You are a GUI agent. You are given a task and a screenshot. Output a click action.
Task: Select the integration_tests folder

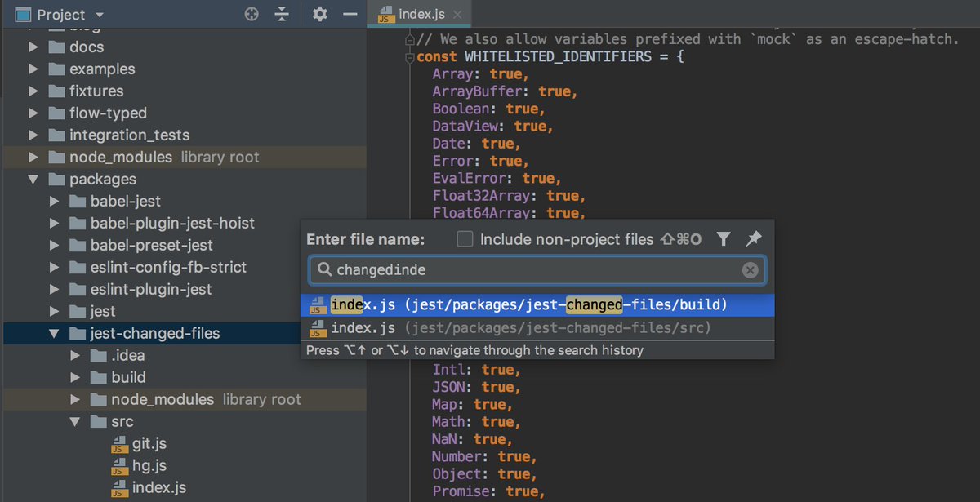pyautogui.click(x=129, y=135)
